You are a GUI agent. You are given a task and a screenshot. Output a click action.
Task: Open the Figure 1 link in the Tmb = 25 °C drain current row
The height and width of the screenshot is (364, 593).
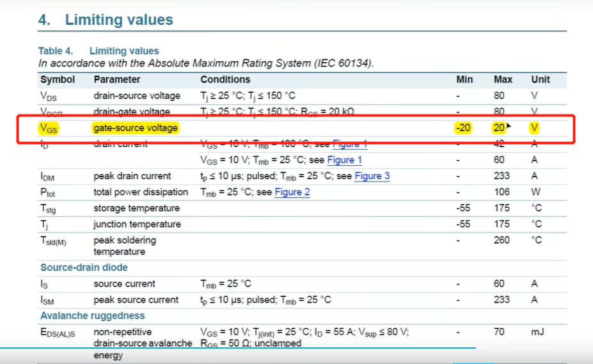(x=345, y=160)
